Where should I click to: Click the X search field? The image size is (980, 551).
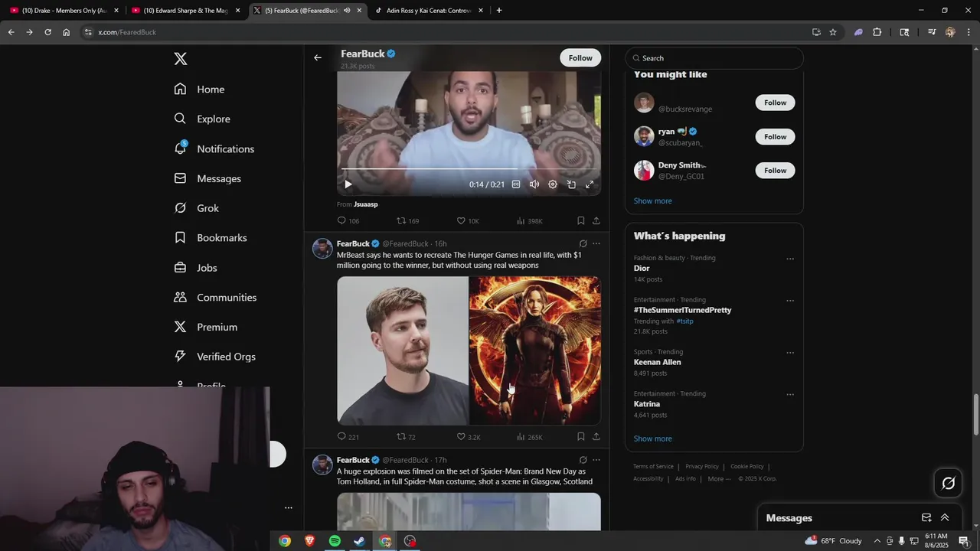point(714,58)
